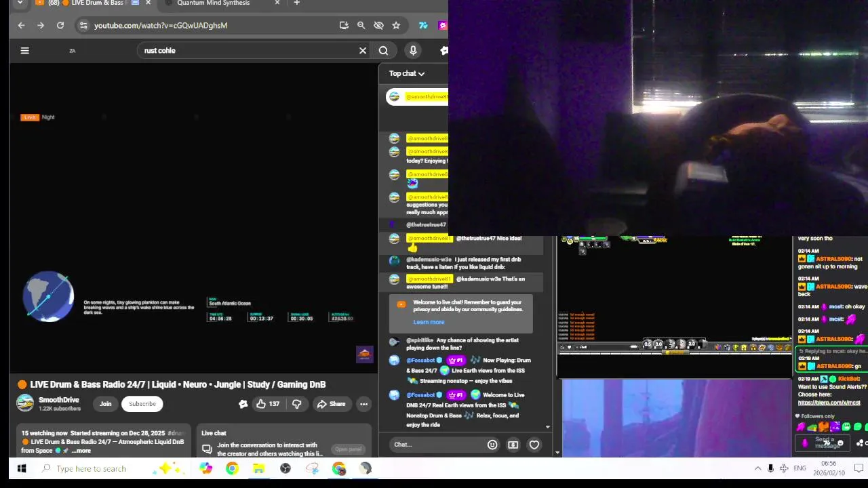Click the Join button
Screen dimensions: 868x488
tap(106, 404)
